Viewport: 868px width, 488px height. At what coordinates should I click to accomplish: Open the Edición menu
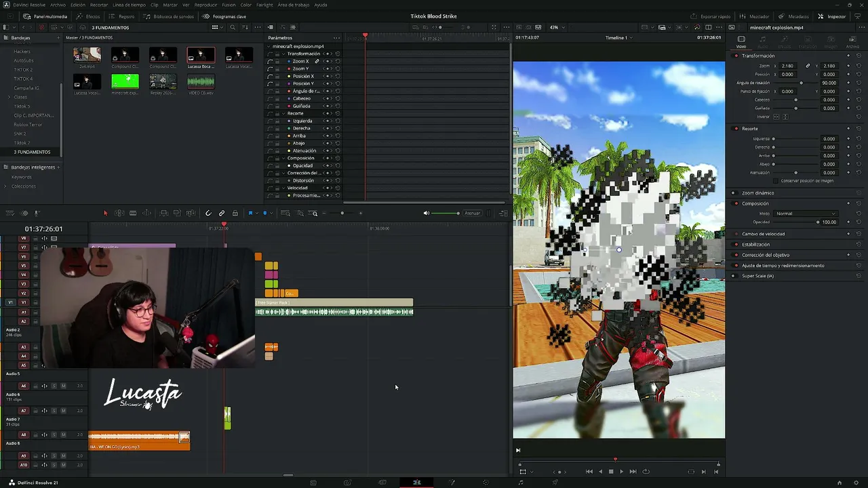[78, 5]
